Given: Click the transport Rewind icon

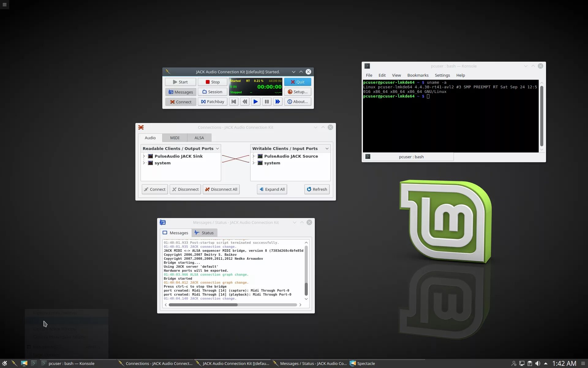Looking at the screenshot, I should click(244, 102).
